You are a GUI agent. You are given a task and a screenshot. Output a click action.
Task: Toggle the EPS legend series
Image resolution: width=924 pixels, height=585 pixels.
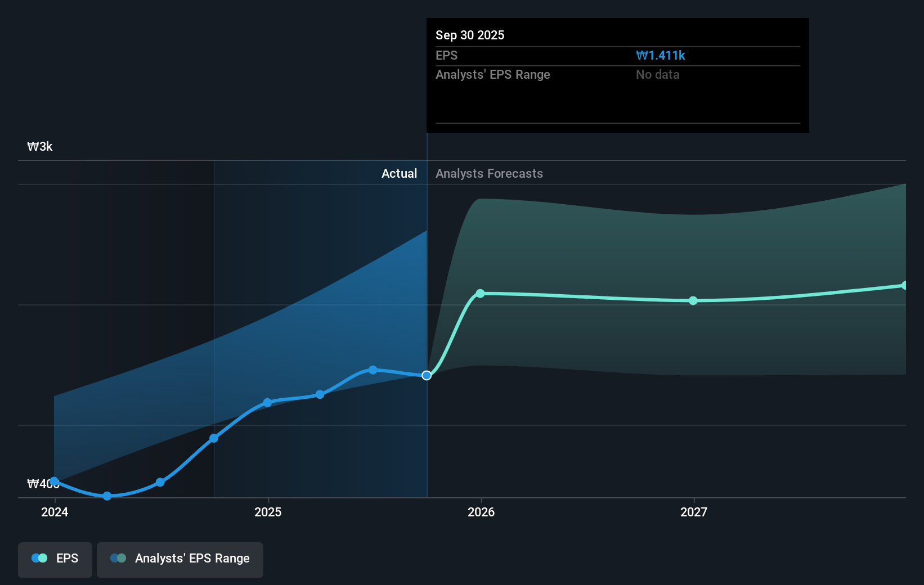(55, 560)
